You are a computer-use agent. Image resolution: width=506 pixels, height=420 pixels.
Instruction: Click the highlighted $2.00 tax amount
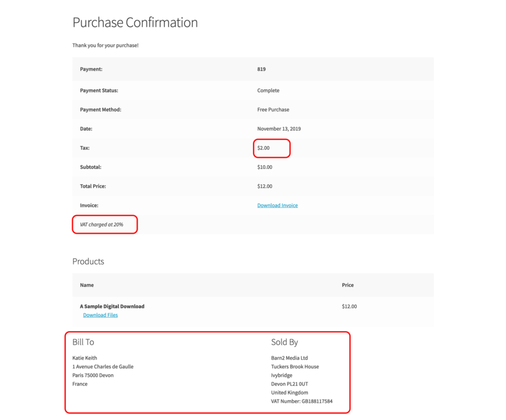(x=264, y=147)
